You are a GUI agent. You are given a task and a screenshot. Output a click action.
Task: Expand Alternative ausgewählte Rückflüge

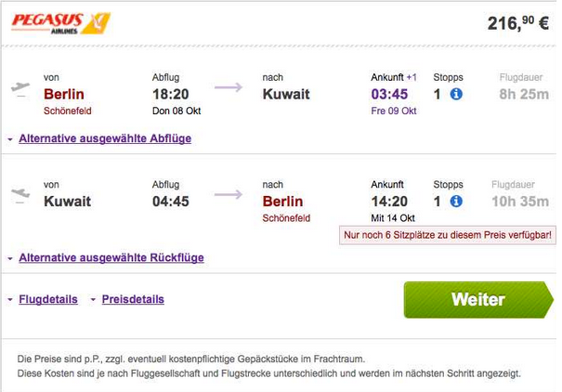[111, 257]
